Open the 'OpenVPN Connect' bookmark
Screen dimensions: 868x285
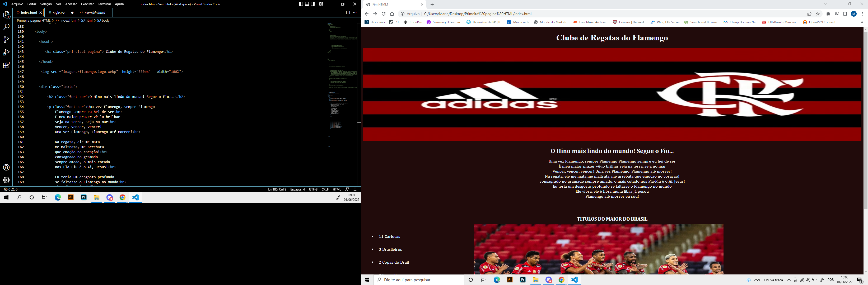[819, 22]
